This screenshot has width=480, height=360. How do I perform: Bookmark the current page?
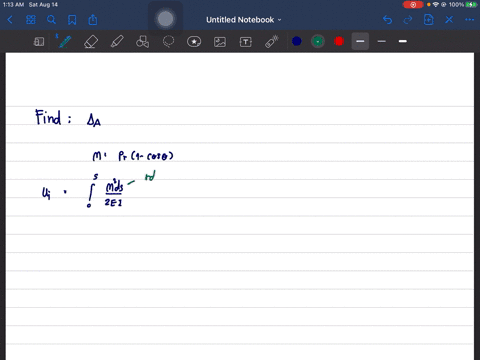(x=72, y=20)
